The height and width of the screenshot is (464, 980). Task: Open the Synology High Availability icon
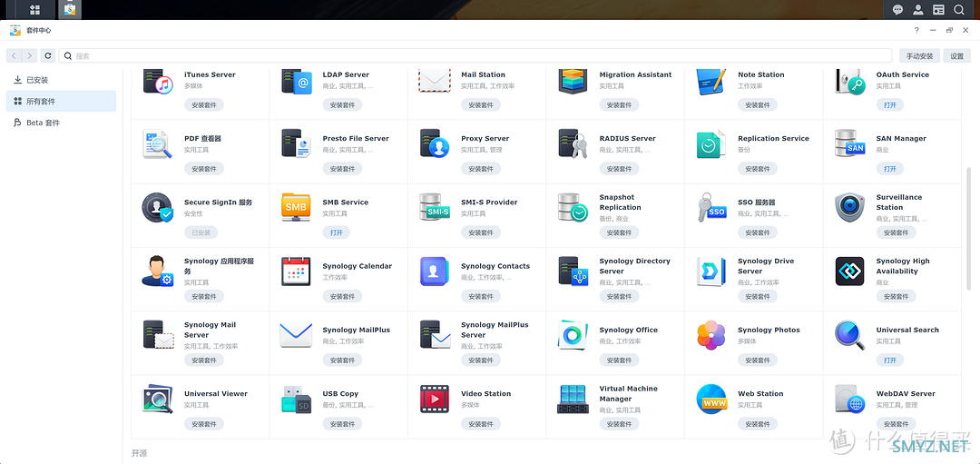[850, 271]
